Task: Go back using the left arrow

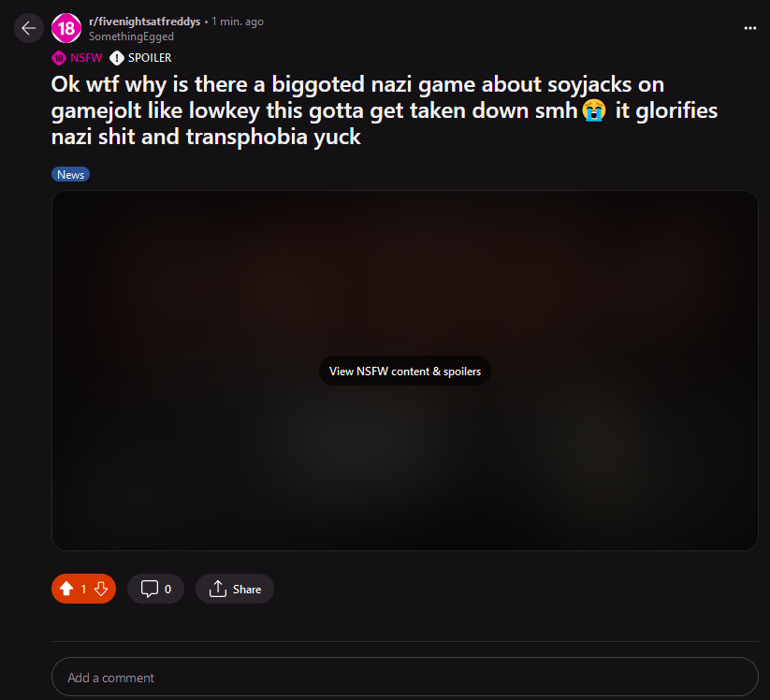Action: point(28,28)
